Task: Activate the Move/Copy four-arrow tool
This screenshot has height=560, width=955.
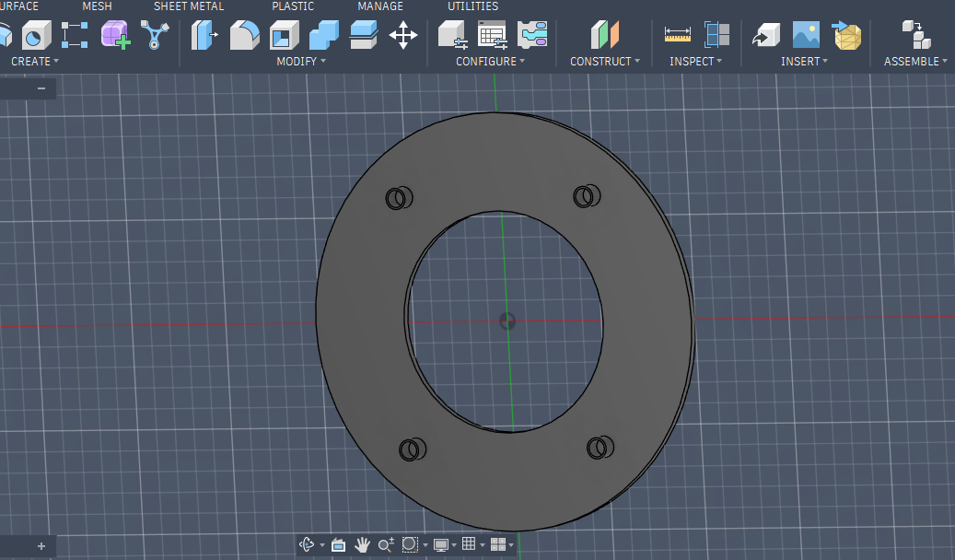Action: [403, 35]
